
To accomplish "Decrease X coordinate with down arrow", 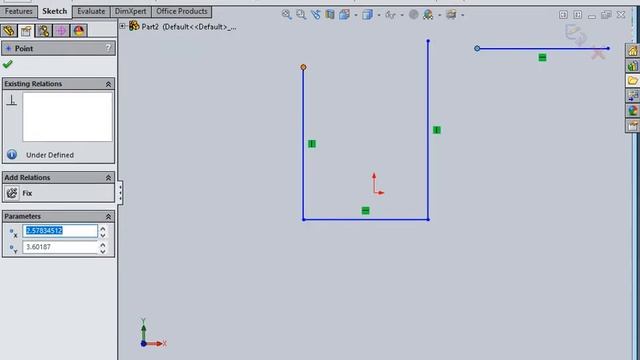I will pyautogui.click(x=103, y=235).
